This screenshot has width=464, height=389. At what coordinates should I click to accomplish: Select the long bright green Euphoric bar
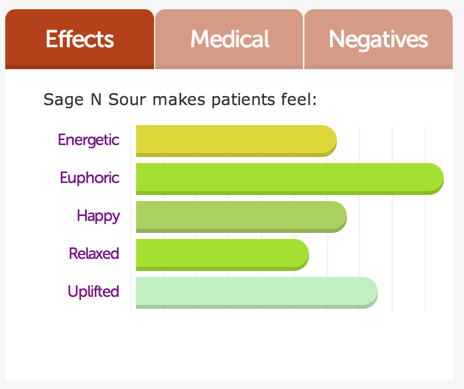290,179
